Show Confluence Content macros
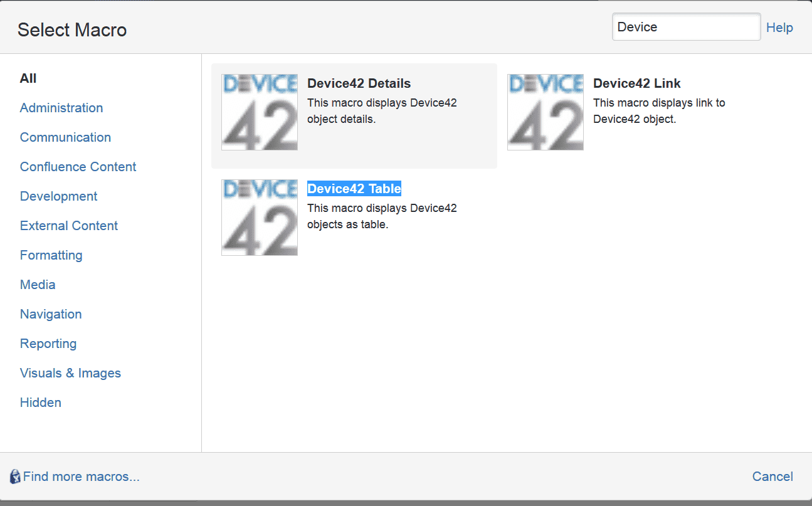 click(78, 167)
